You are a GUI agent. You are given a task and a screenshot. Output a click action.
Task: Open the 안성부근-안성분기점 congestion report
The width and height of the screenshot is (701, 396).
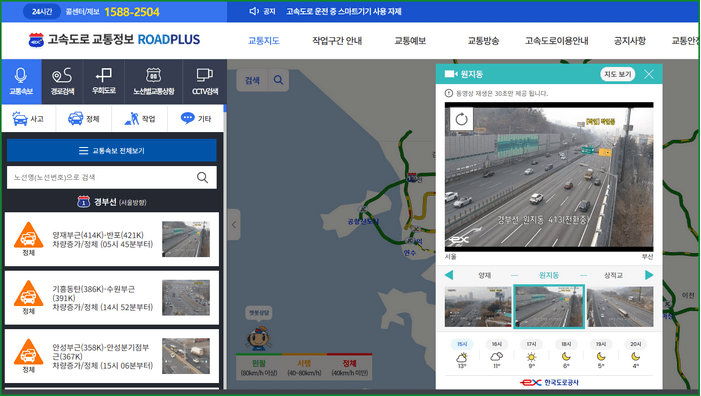pyautogui.click(x=112, y=356)
